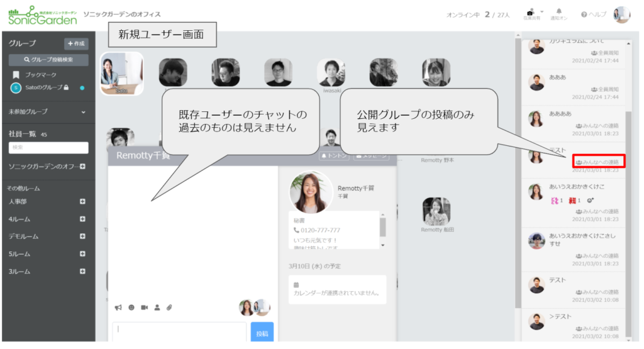644x349 pixels.
Task: Click the トントン knock button
Action: tap(334, 155)
